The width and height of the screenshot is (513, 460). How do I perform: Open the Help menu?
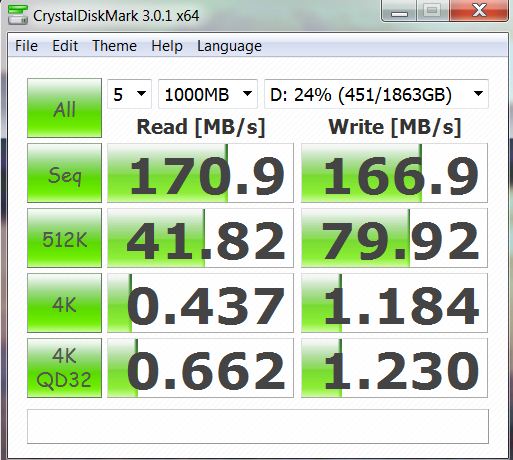[x=167, y=46]
